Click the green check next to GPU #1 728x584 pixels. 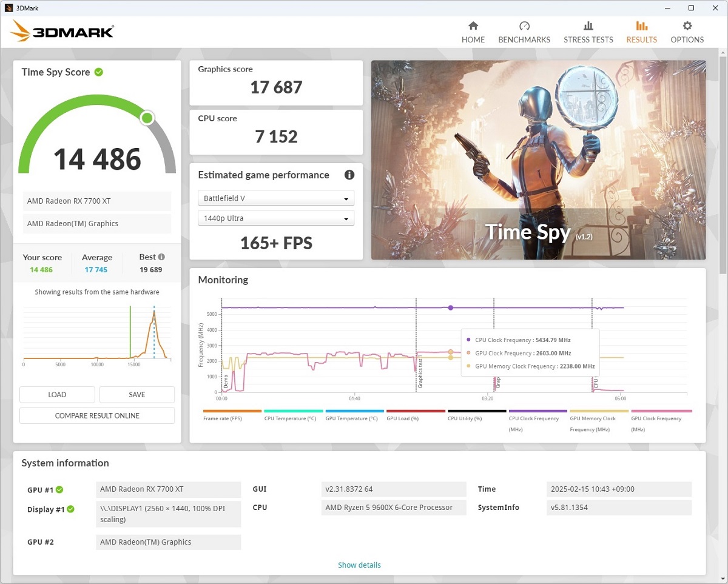pos(59,489)
